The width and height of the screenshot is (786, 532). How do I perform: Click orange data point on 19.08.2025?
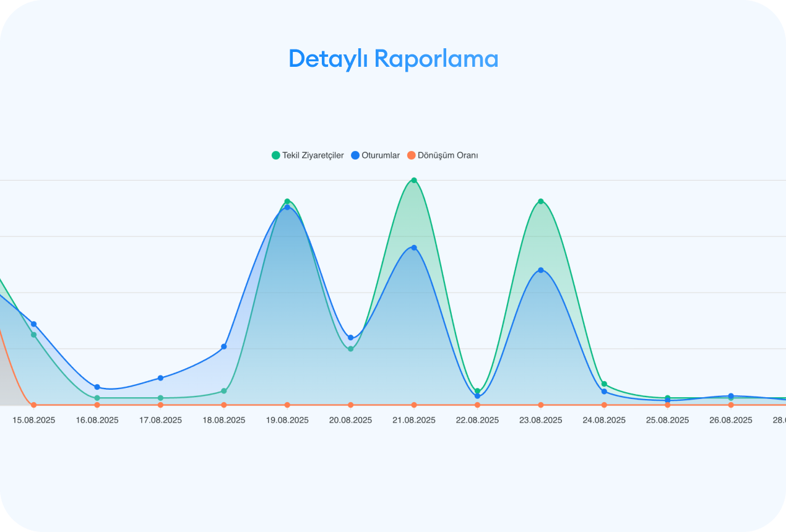(x=287, y=405)
